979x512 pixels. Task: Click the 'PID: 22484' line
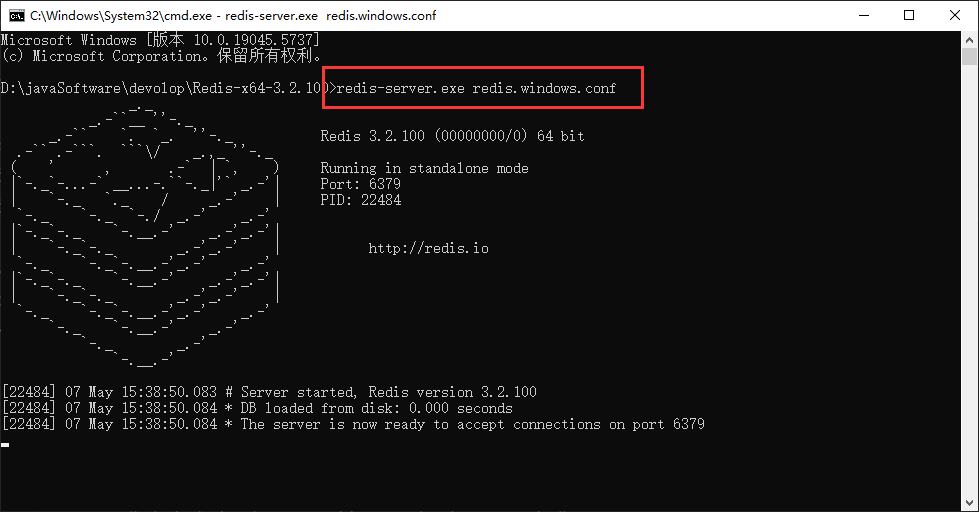[x=361, y=200]
